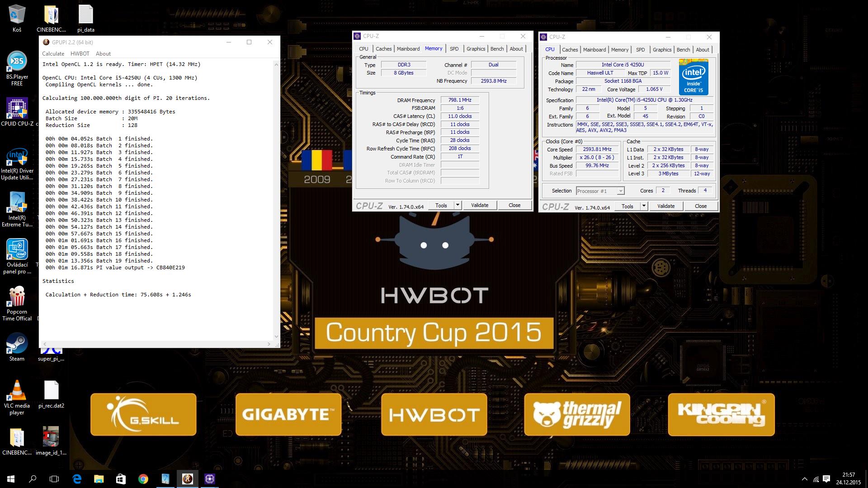The height and width of the screenshot is (488, 868).
Task: Click PI value output CB840E219 line
Action: pyautogui.click(x=115, y=267)
